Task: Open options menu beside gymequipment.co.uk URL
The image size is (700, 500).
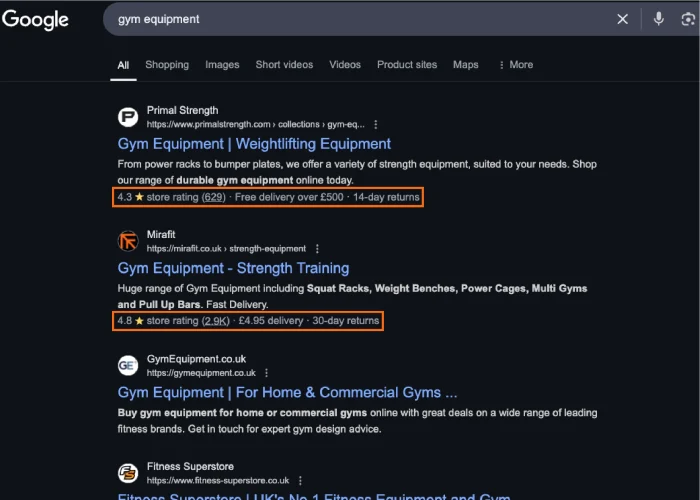Action: [x=267, y=373]
